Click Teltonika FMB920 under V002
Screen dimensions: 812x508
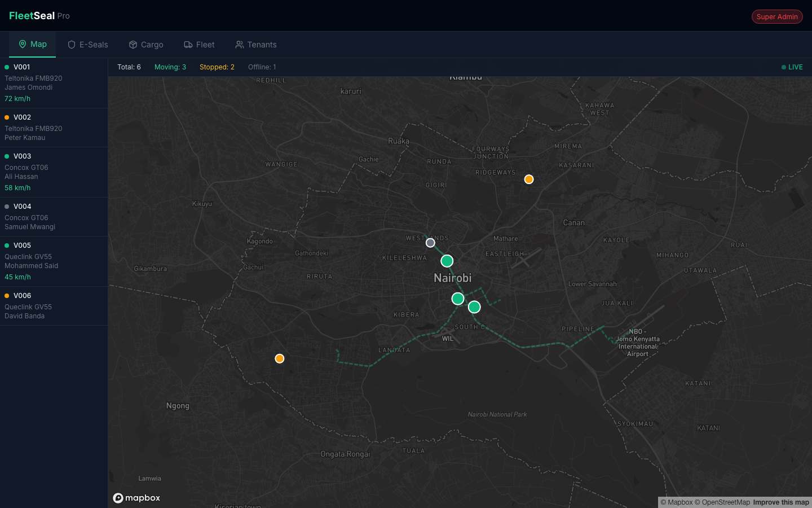click(33, 129)
